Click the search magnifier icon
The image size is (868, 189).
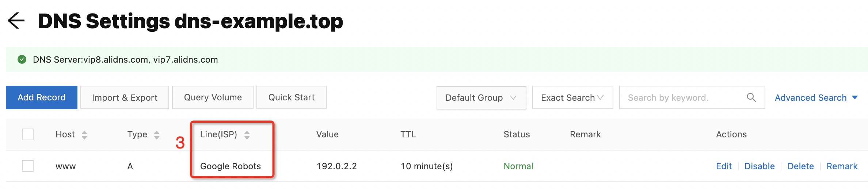click(x=751, y=97)
